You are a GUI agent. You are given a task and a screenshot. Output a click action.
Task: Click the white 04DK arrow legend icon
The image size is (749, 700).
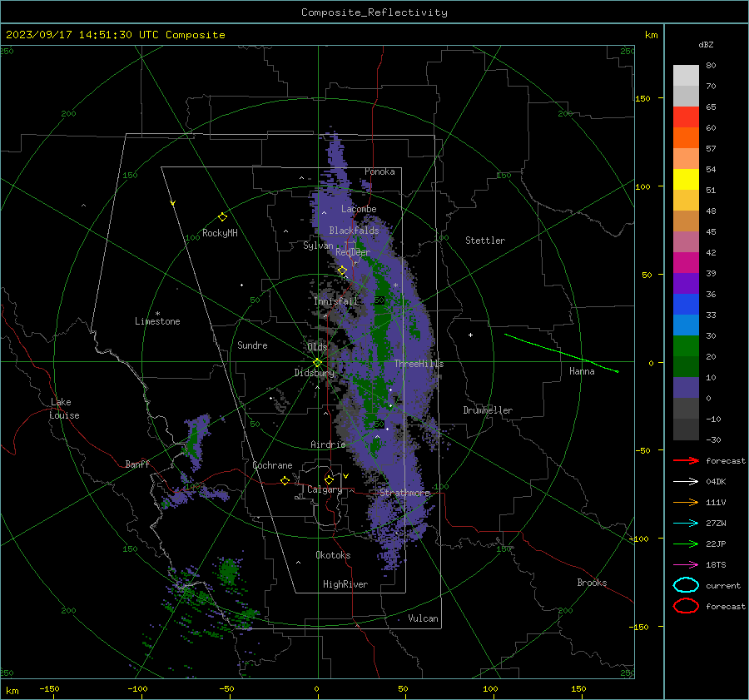click(x=686, y=482)
